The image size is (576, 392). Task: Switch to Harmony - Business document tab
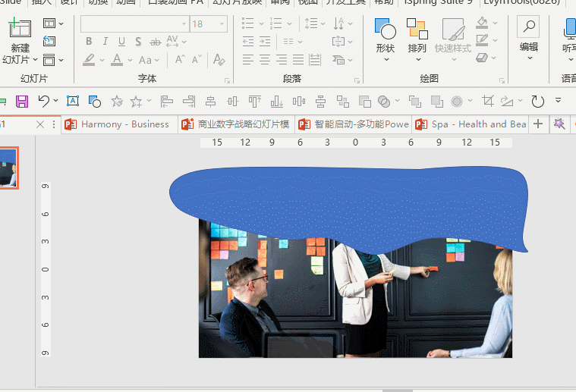click(119, 124)
